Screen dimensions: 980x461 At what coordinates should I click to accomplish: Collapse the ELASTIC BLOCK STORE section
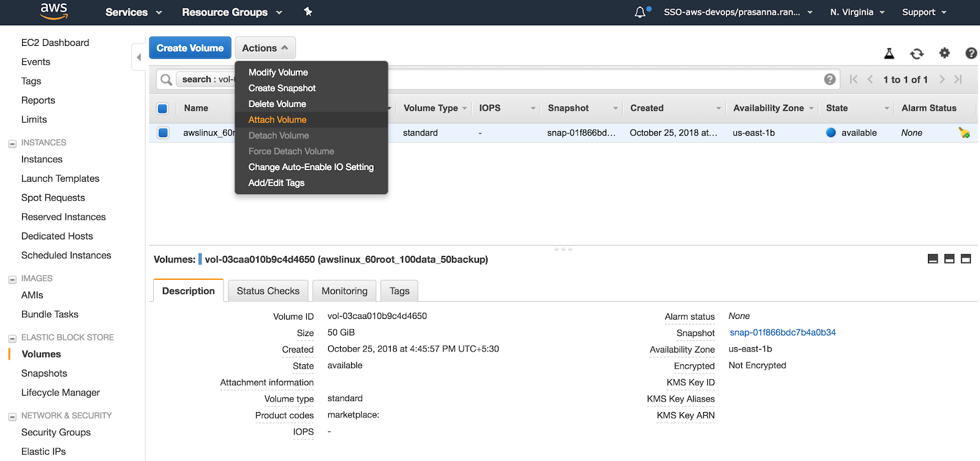[x=12, y=339]
